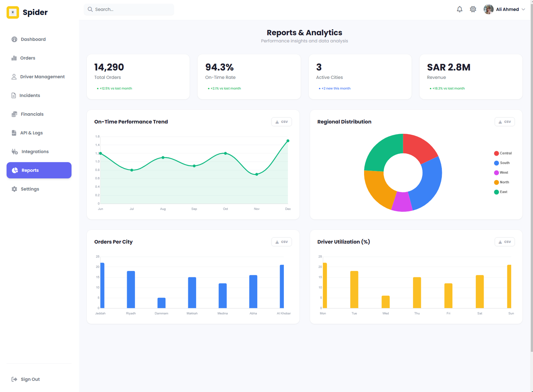This screenshot has height=392, width=533.
Task: Open the Orders menu item
Action: 28,58
